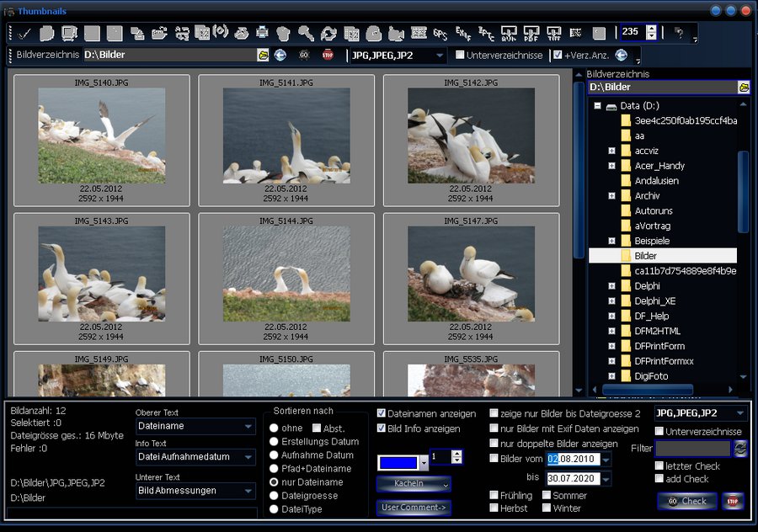Click the checkmark icon in the toolbar
The height and width of the screenshot is (532, 758).
[24, 34]
